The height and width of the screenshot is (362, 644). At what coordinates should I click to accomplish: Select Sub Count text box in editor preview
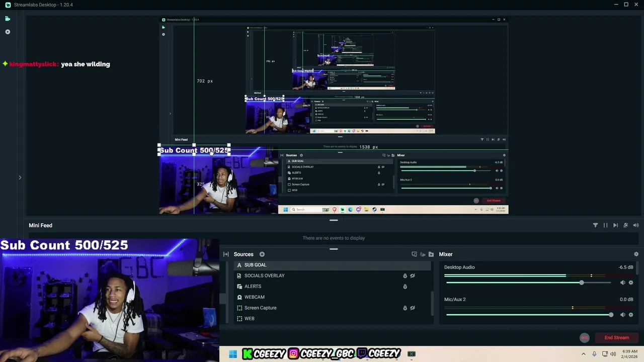[194, 150]
